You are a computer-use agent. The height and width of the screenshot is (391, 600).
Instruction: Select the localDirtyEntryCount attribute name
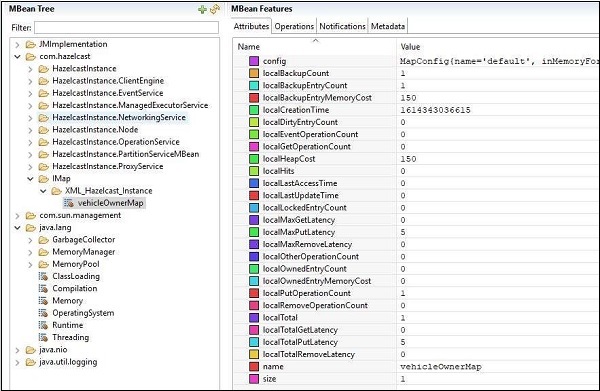coord(300,122)
